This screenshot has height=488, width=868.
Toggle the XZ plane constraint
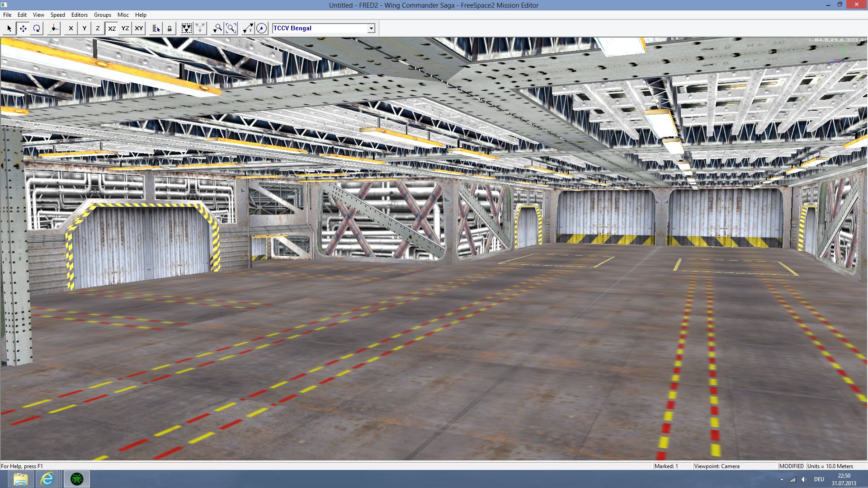112,28
